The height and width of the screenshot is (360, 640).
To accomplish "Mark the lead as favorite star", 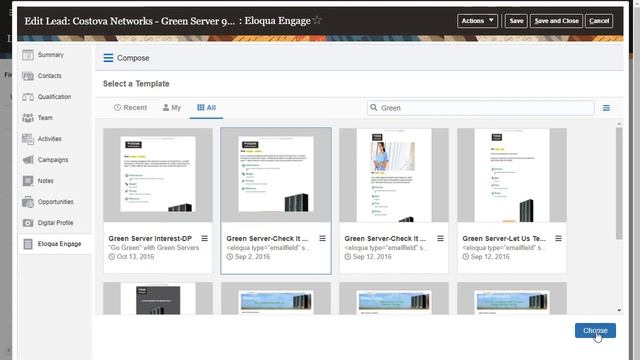I will point(317,20).
